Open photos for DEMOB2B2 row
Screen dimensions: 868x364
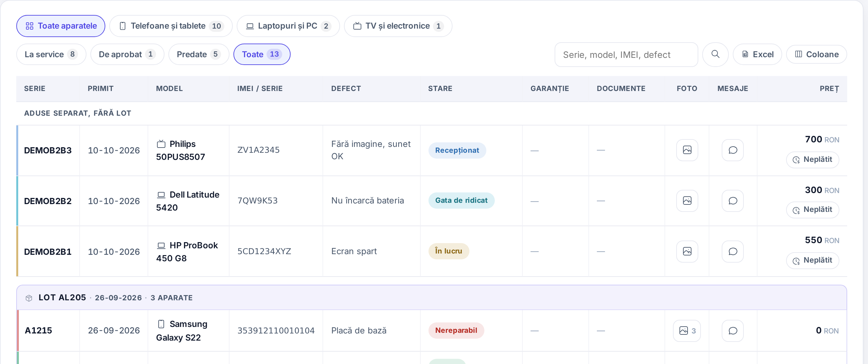687,201
